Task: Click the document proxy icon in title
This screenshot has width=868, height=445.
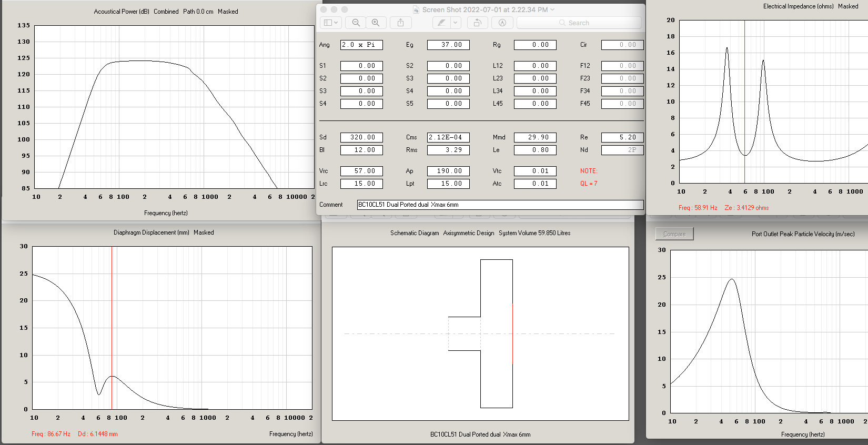Action: click(x=416, y=9)
